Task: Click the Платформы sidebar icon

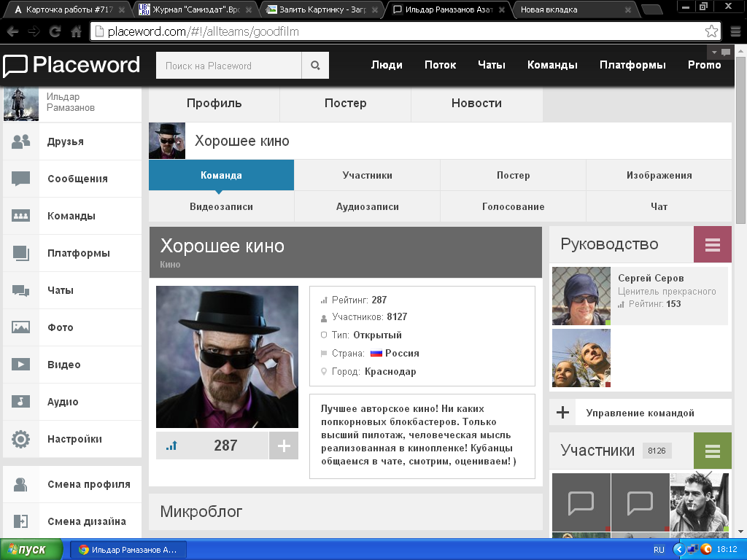Action: point(20,253)
